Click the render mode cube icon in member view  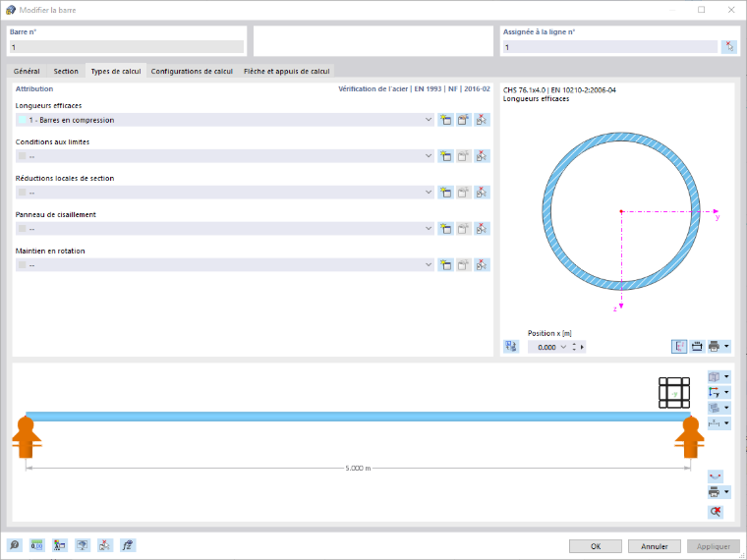tap(714, 407)
